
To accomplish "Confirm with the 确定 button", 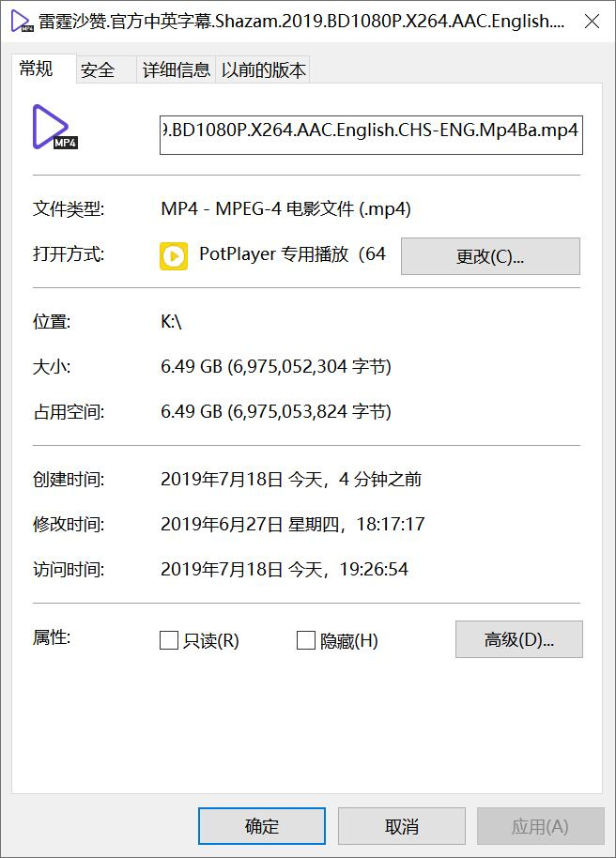I will click(x=262, y=826).
